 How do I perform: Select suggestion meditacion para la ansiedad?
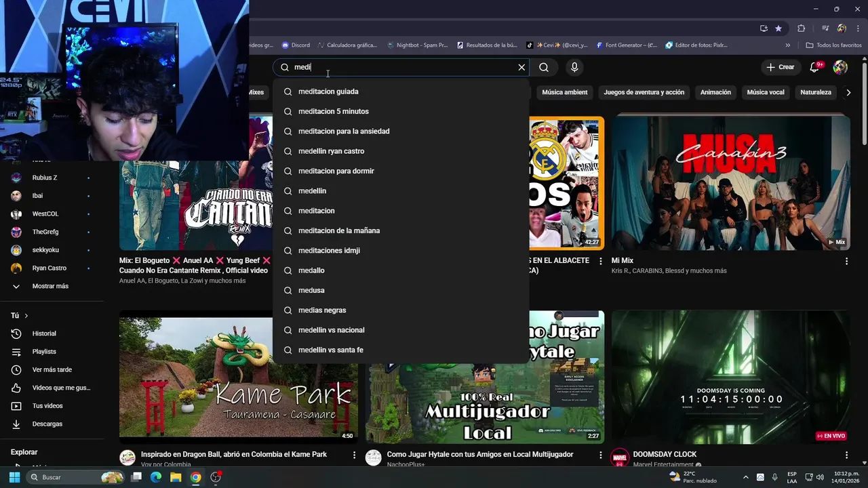point(401,131)
